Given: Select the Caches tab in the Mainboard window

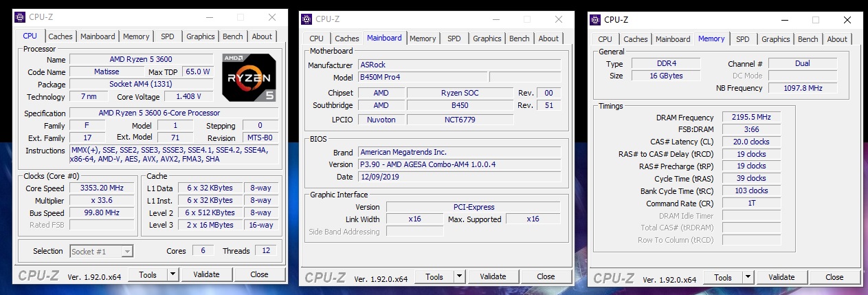Looking at the screenshot, I should click(x=347, y=39).
